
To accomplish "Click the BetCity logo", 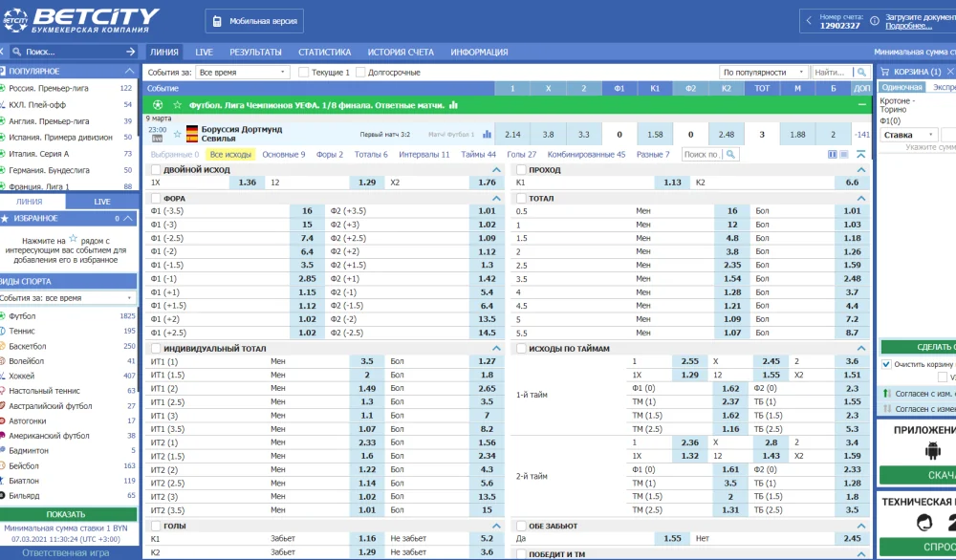I will (x=80, y=20).
